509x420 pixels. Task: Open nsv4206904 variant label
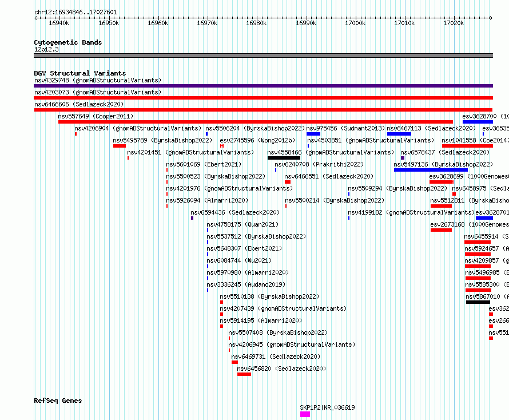click(138, 128)
